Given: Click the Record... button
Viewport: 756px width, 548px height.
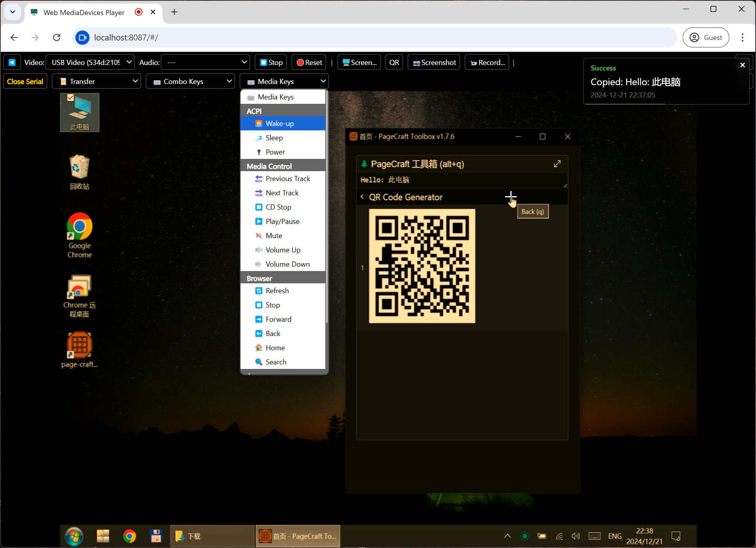Looking at the screenshot, I should point(487,62).
